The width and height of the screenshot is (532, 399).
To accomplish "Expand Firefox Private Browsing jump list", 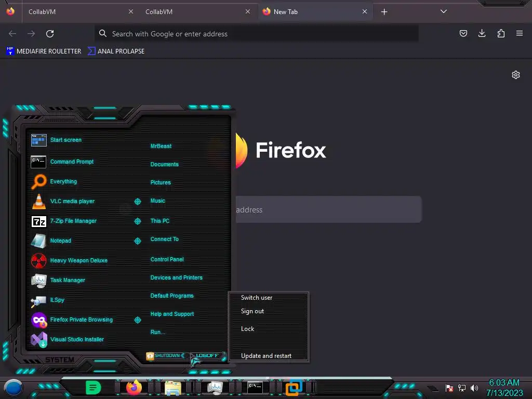I will (x=137, y=320).
